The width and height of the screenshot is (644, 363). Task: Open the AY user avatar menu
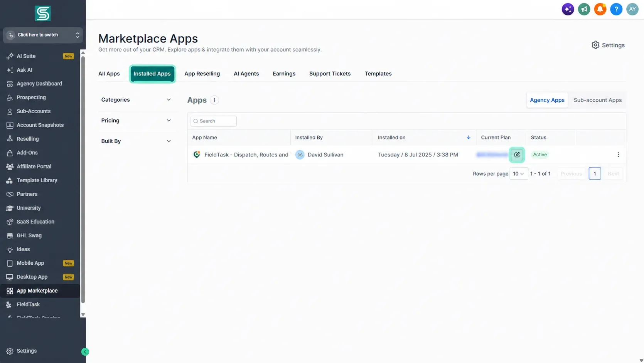[632, 9]
